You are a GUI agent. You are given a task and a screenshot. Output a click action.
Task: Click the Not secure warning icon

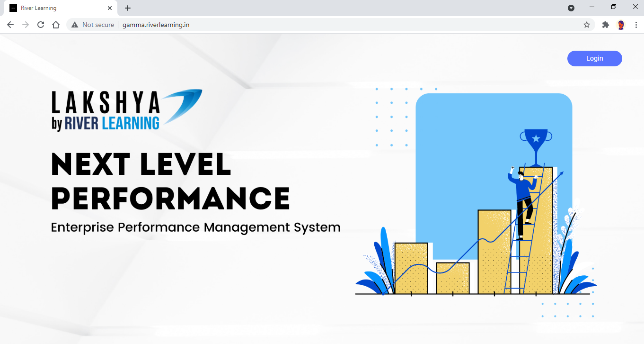pyautogui.click(x=75, y=25)
